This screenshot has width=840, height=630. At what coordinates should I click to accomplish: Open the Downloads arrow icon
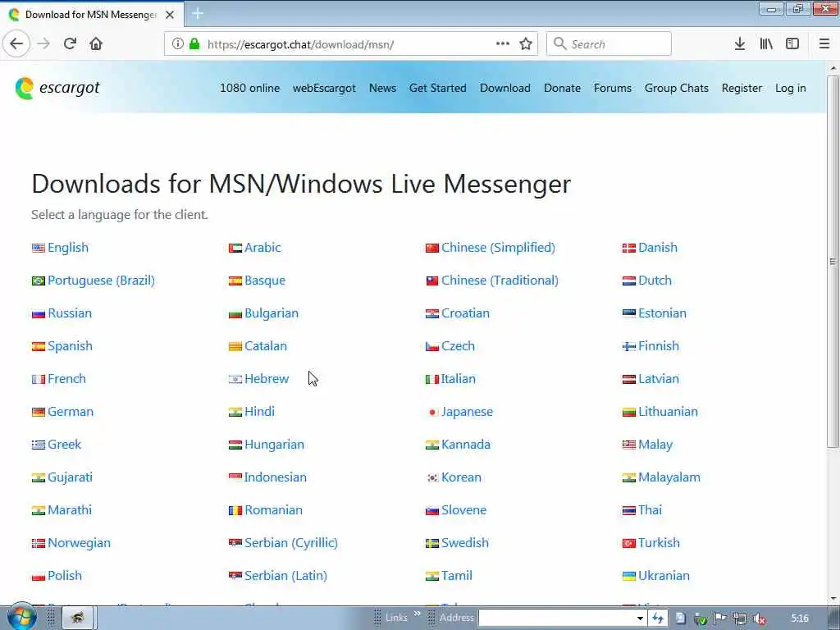740,44
